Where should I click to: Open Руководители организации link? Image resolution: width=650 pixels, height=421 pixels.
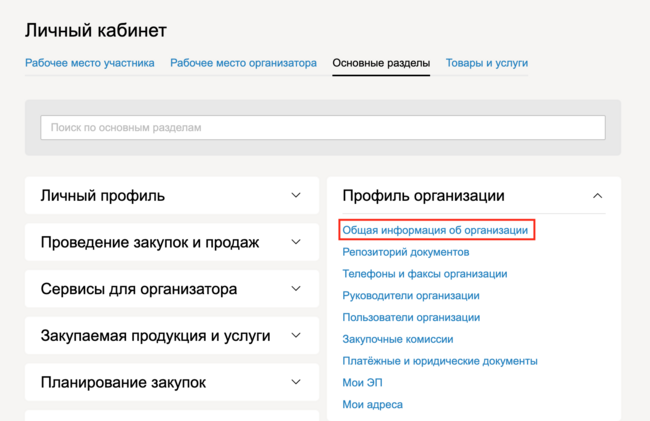coord(411,295)
